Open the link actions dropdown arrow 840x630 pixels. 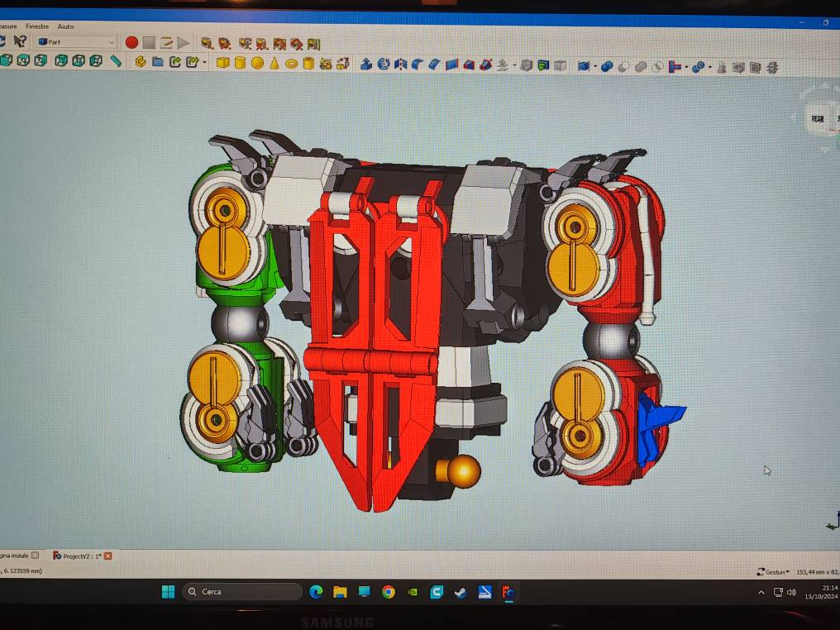pyautogui.click(x=204, y=63)
